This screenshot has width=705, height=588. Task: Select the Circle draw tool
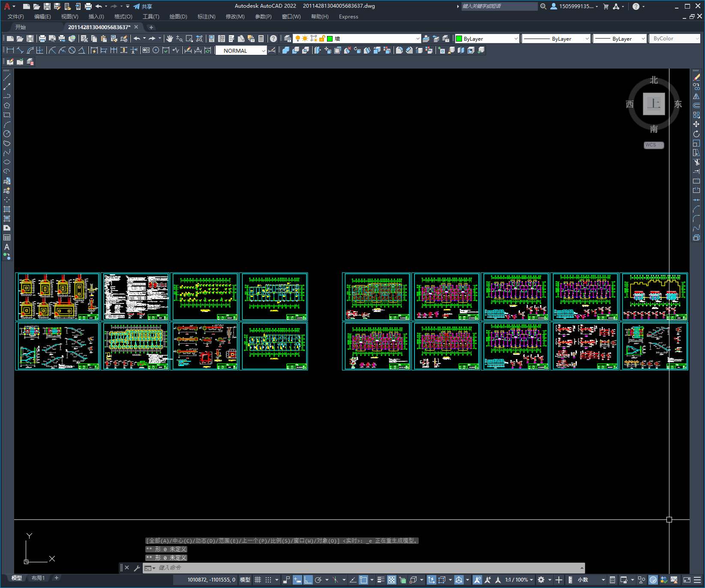(7, 134)
